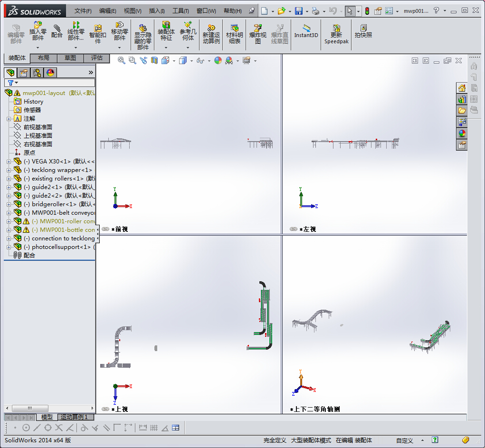Switch to the PropertyManager tab icon
This screenshot has height=448, width=485.
pyautogui.click(x=23, y=72)
